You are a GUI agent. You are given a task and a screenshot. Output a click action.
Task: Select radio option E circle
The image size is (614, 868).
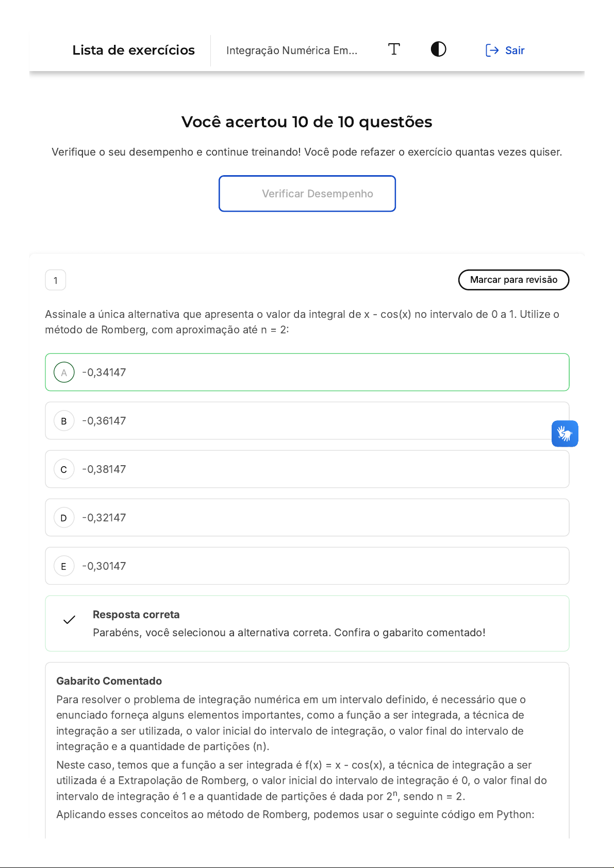click(x=64, y=566)
